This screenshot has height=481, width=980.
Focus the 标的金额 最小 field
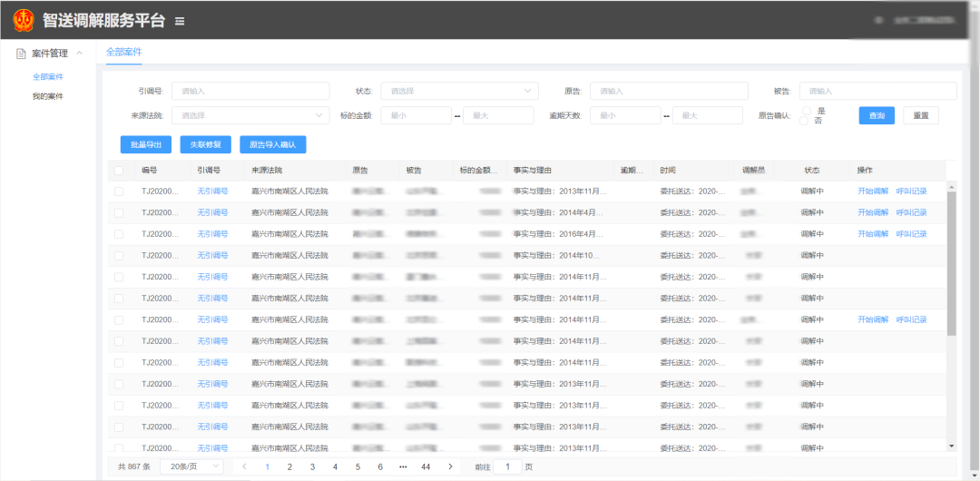(x=416, y=116)
